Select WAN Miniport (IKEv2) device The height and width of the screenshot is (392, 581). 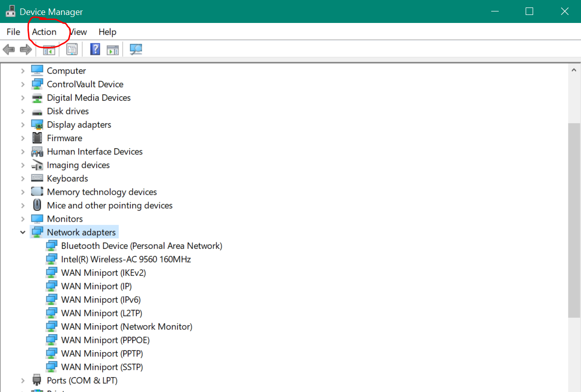[x=103, y=272]
